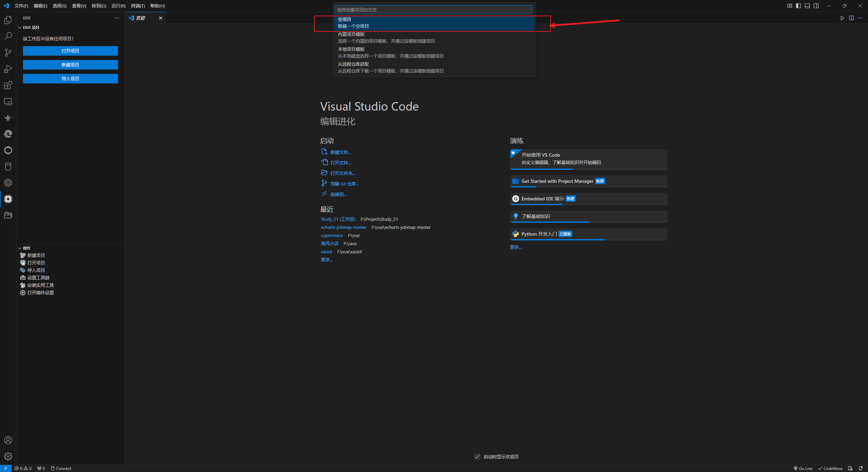Click the genie lamp activity bar icon

[x=8, y=118]
